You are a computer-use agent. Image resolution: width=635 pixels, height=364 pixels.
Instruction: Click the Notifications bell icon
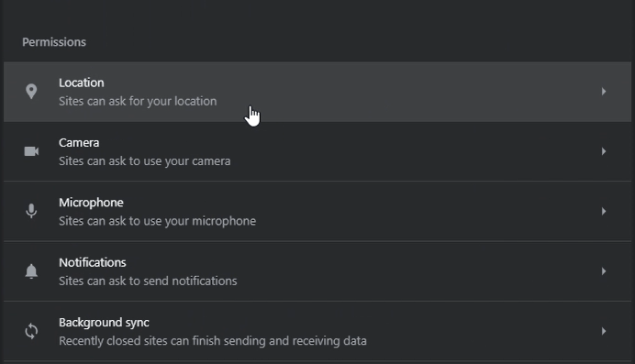[x=31, y=271]
